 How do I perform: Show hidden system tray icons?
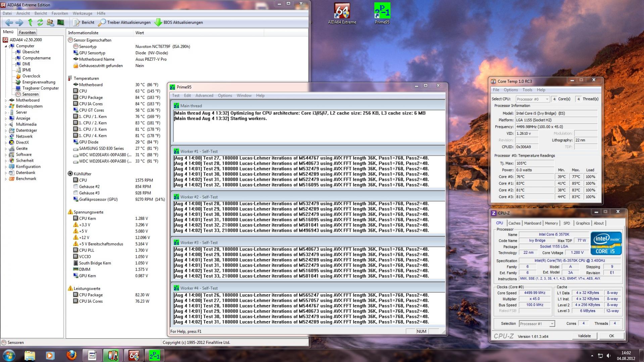[592, 356]
